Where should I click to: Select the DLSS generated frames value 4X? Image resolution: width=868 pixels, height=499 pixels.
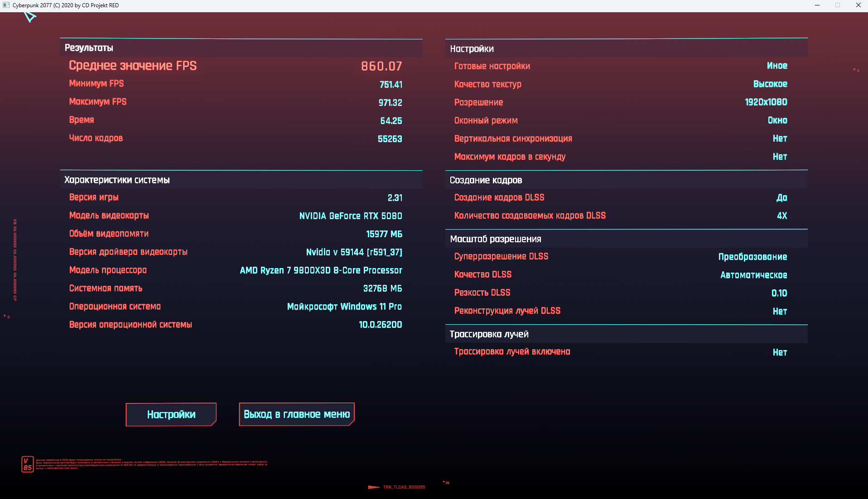click(x=782, y=216)
